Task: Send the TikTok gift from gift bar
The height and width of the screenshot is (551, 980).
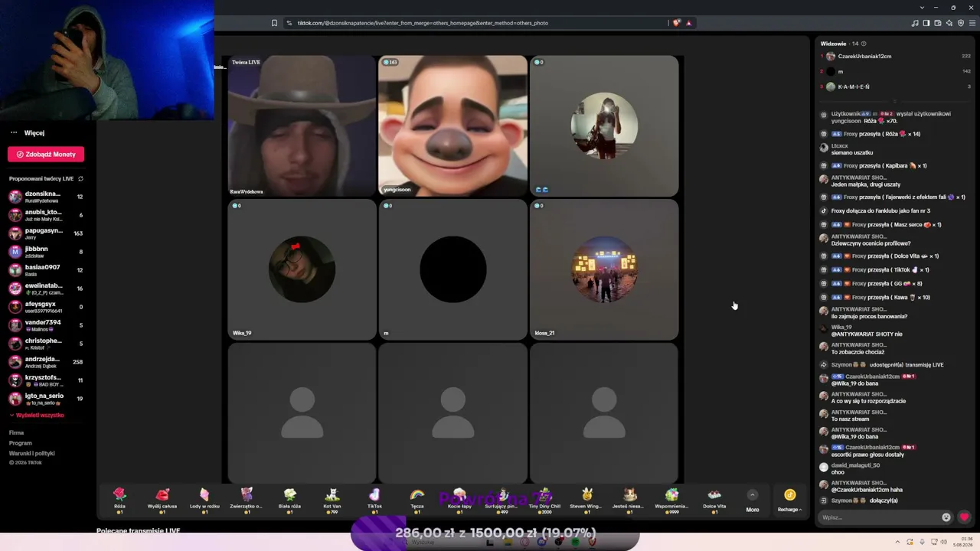Action: tap(374, 499)
